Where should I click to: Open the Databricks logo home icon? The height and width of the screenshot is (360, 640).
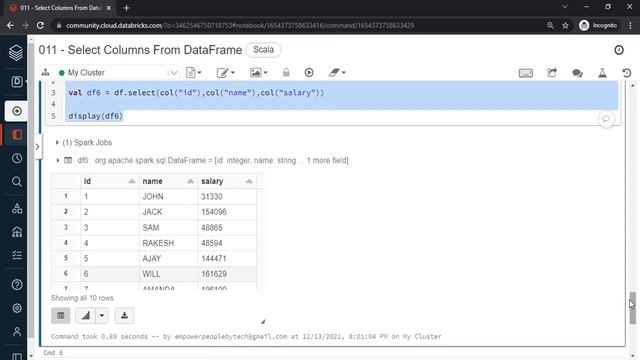point(16,52)
